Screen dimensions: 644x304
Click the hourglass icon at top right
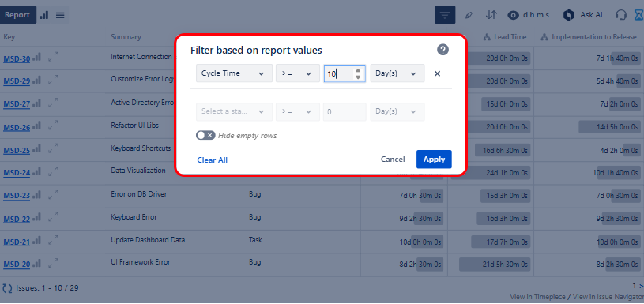[x=639, y=15]
